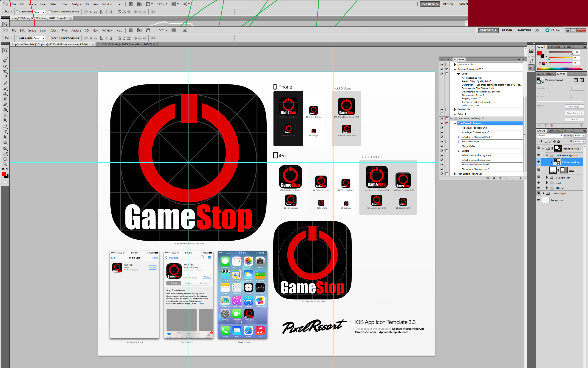
Task: Toggle the Gradient Map action checkbox
Action: click(x=442, y=109)
